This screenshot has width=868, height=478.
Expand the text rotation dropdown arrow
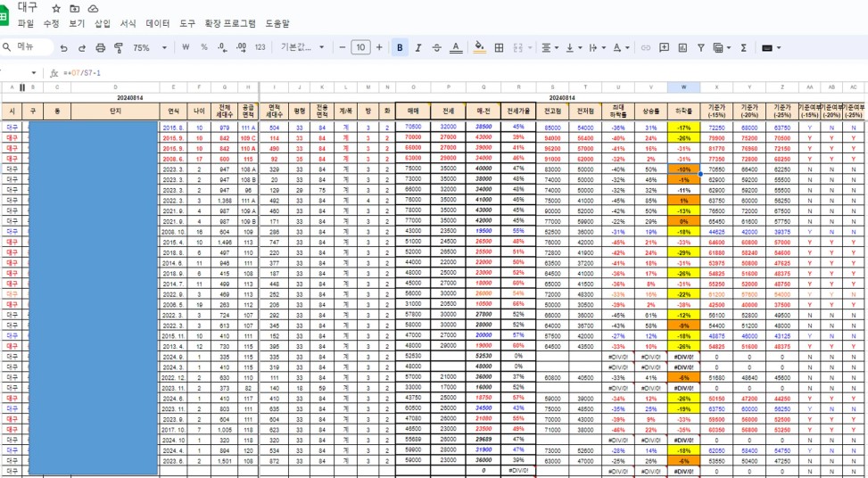(627, 47)
